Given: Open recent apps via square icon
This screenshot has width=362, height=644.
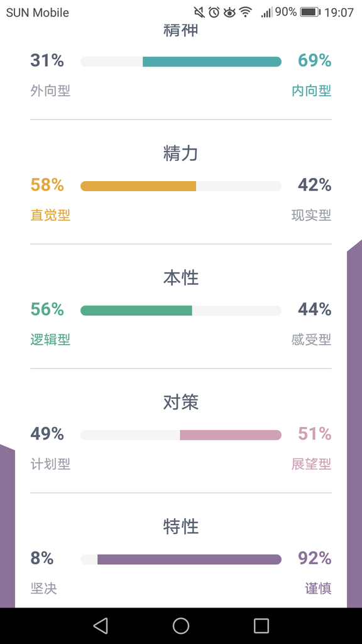Looking at the screenshot, I should point(261,626).
